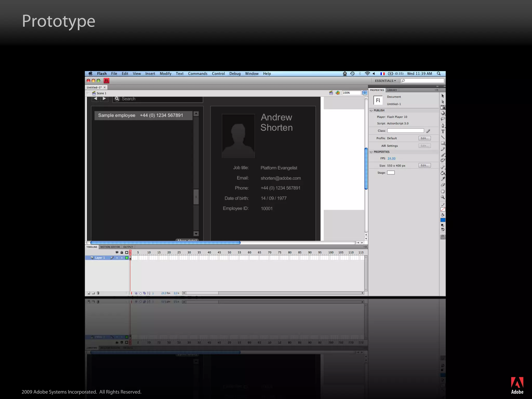Image resolution: width=532 pixels, height=399 pixels.
Task: Open the Control menu
Action: point(218,74)
